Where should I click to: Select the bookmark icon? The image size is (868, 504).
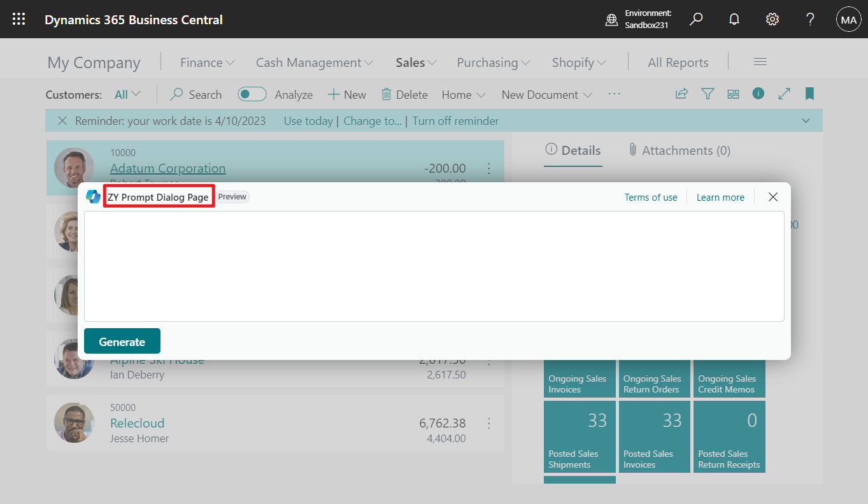coord(809,94)
